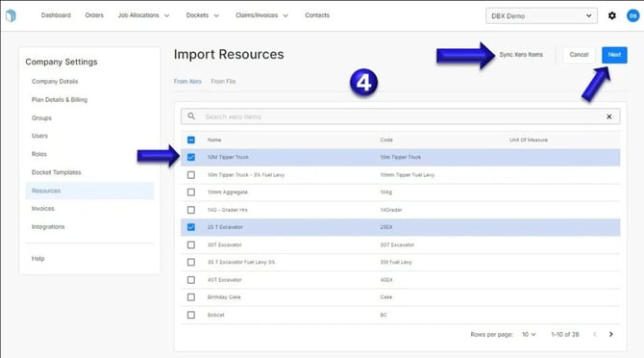Open the Dashboard menu item
The height and width of the screenshot is (358, 644).
point(56,15)
